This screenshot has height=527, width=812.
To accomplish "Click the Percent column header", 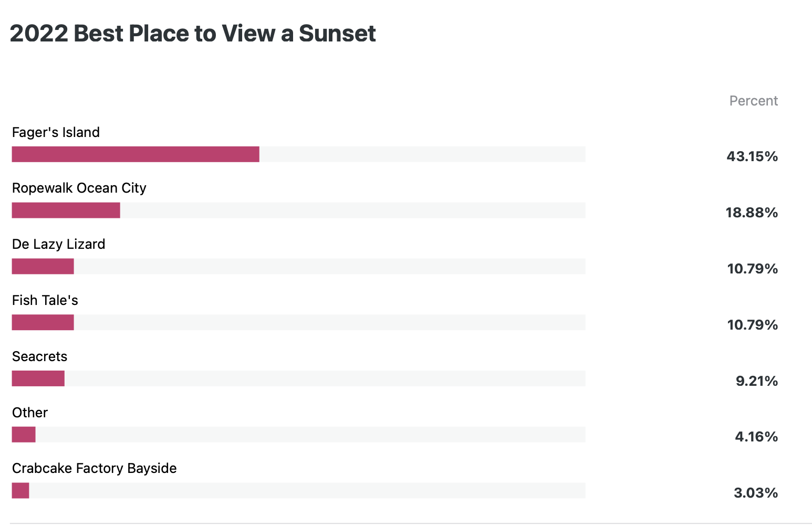I will pos(753,101).
